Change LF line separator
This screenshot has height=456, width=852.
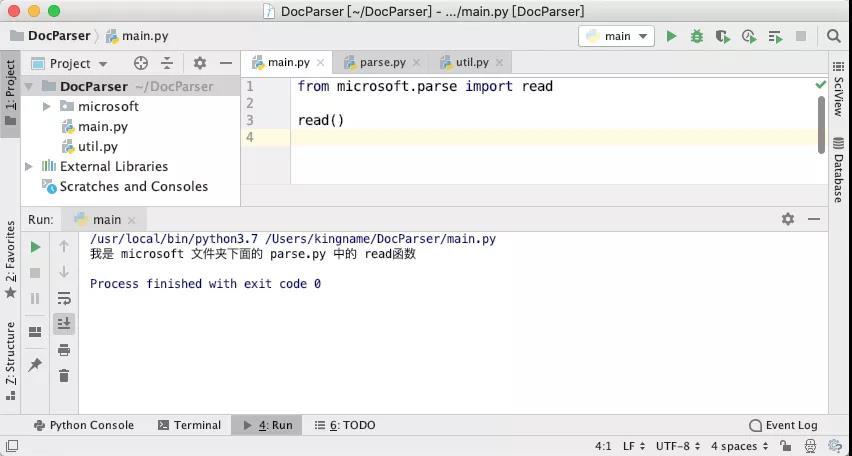(x=634, y=447)
